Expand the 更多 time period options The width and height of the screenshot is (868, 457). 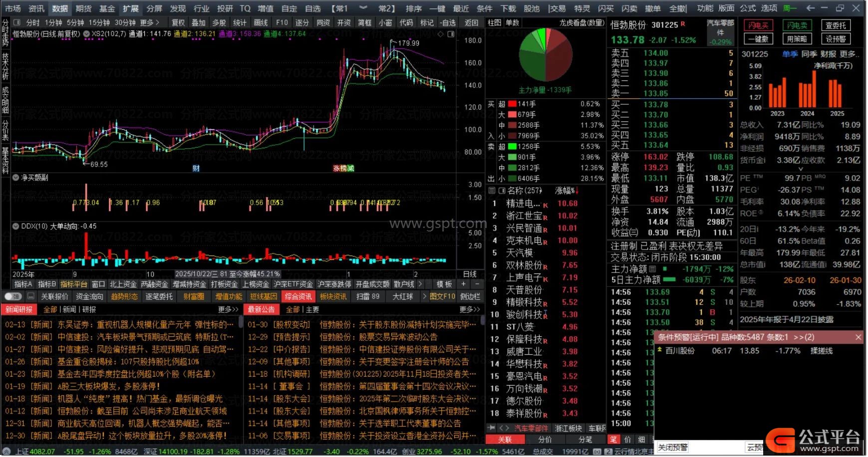(150, 22)
